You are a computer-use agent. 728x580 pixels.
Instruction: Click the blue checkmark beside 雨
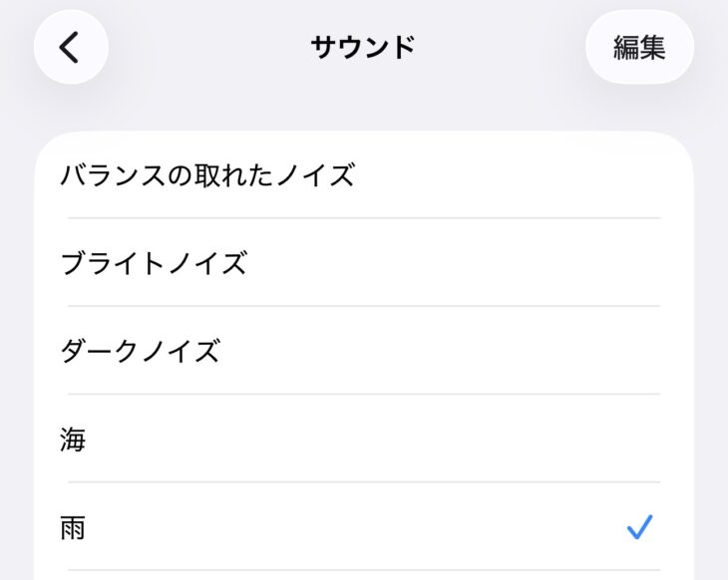(639, 527)
